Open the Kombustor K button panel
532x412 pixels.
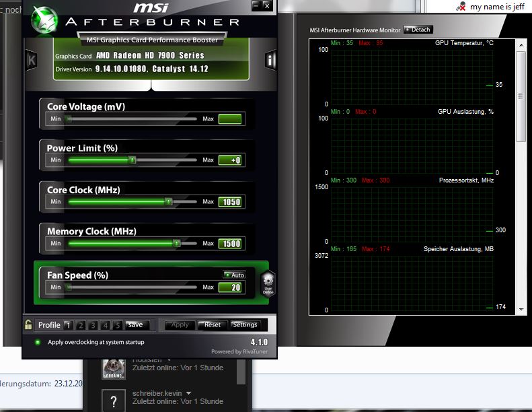click(x=31, y=60)
